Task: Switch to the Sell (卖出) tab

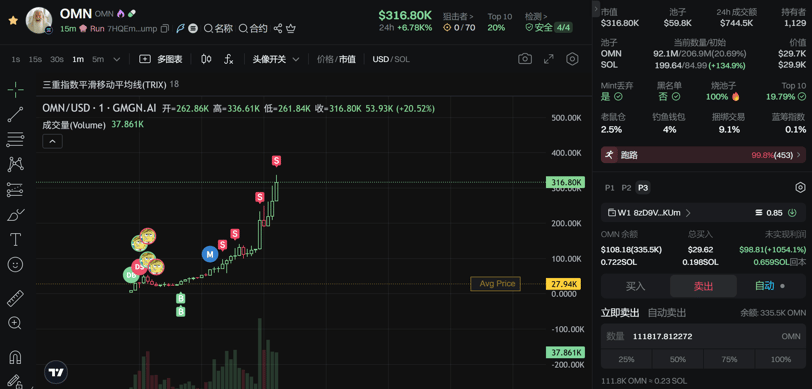Action: (x=703, y=286)
